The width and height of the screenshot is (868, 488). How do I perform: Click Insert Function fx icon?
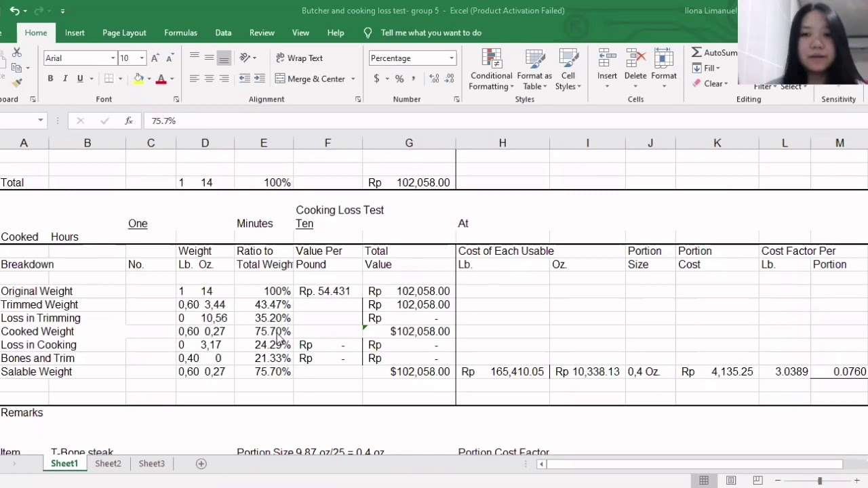tap(129, 121)
